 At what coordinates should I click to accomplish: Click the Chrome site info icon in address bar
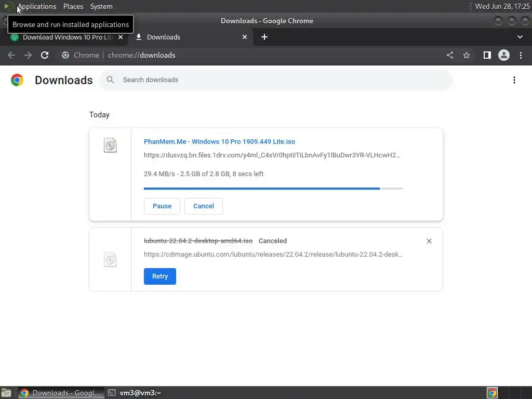(x=65, y=55)
